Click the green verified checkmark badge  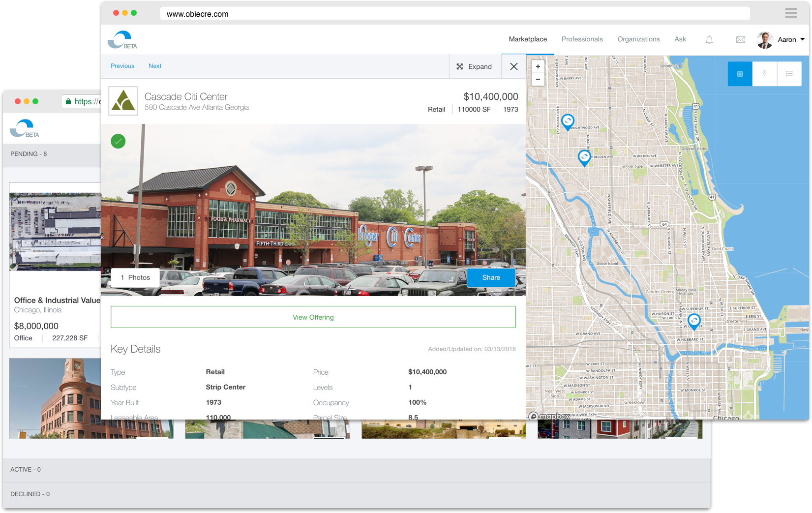(118, 141)
